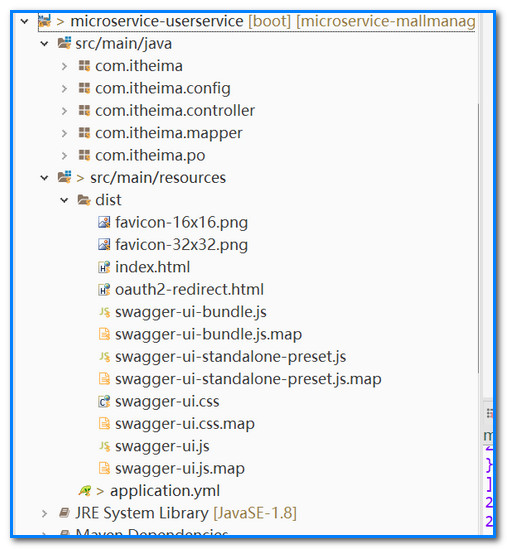Click the com.itheima.mapper package icon

click(x=84, y=133)
